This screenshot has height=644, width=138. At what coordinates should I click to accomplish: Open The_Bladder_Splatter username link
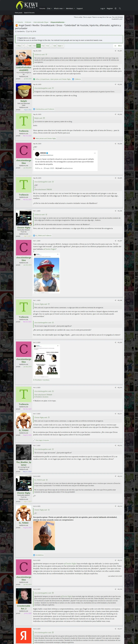tap(24, 463)
